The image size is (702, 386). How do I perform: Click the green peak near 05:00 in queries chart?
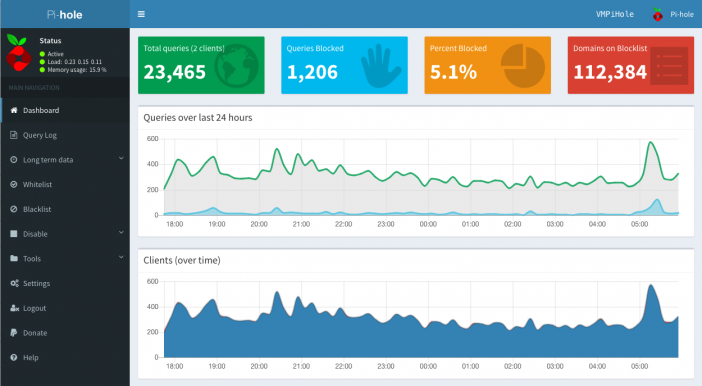[651, 142]
